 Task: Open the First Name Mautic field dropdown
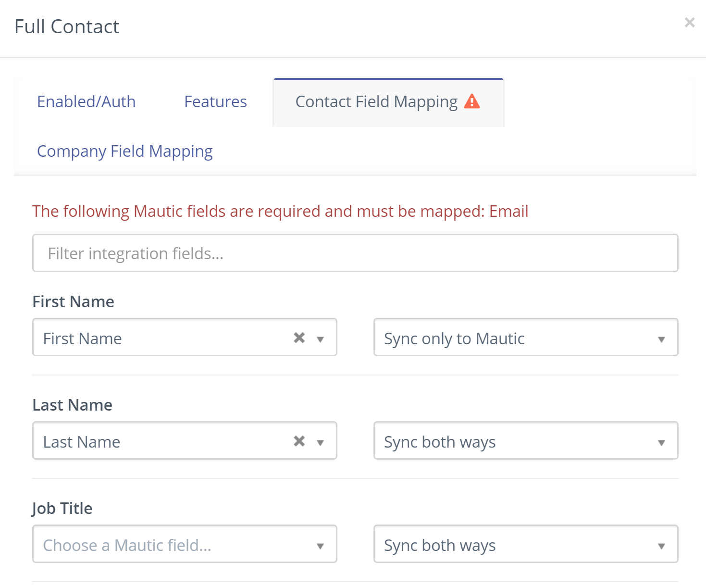tap(320, 339)
